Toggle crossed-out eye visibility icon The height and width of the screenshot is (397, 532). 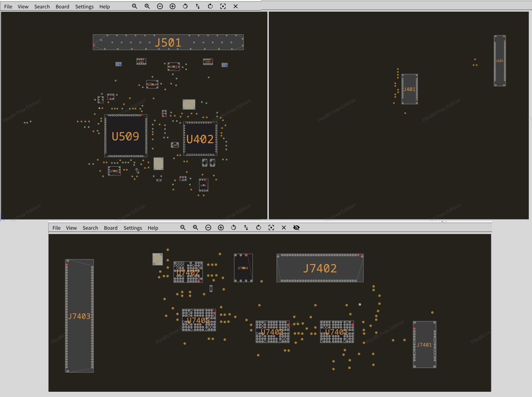coord(296,228)
